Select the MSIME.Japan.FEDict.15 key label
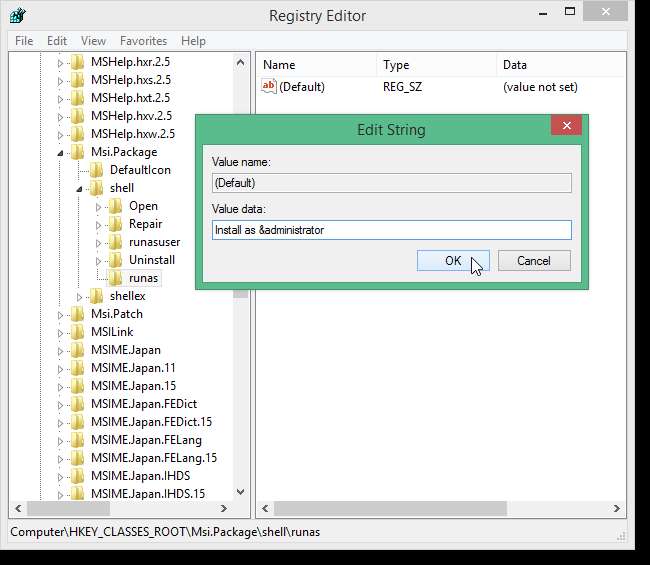Screen dimensions: 650x565 (151, 422)
